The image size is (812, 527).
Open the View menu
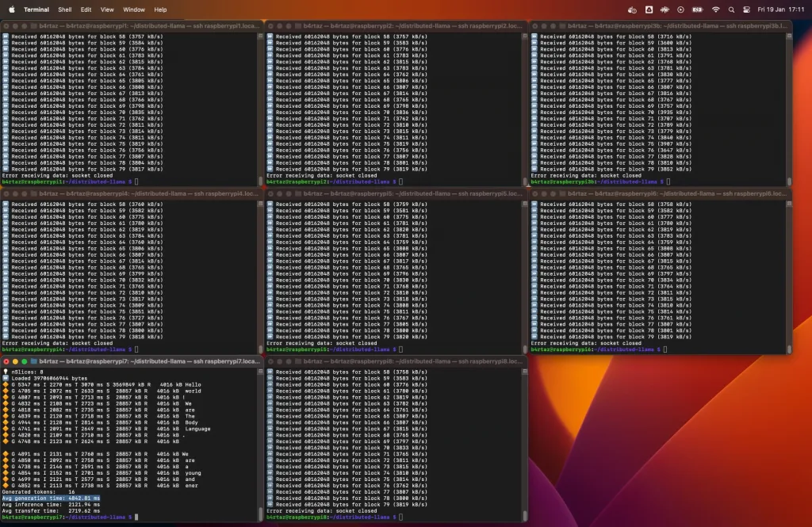click(x=107, y=10)
